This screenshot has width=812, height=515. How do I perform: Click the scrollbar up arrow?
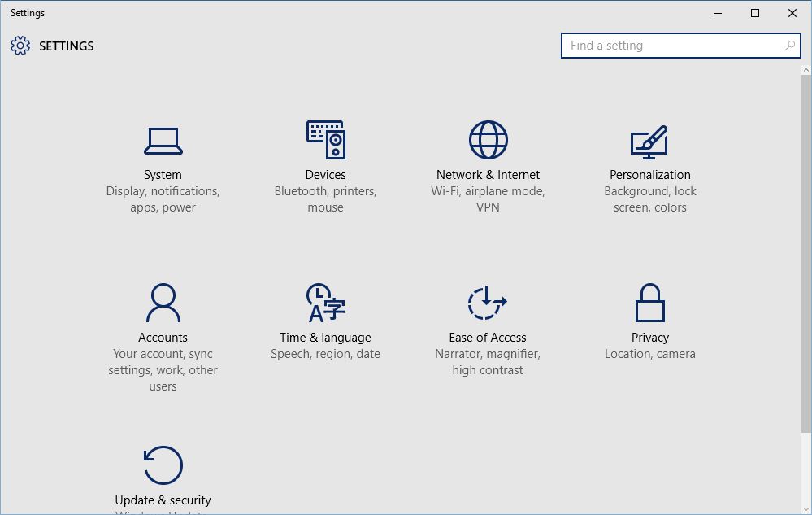(x=806, y=69)
